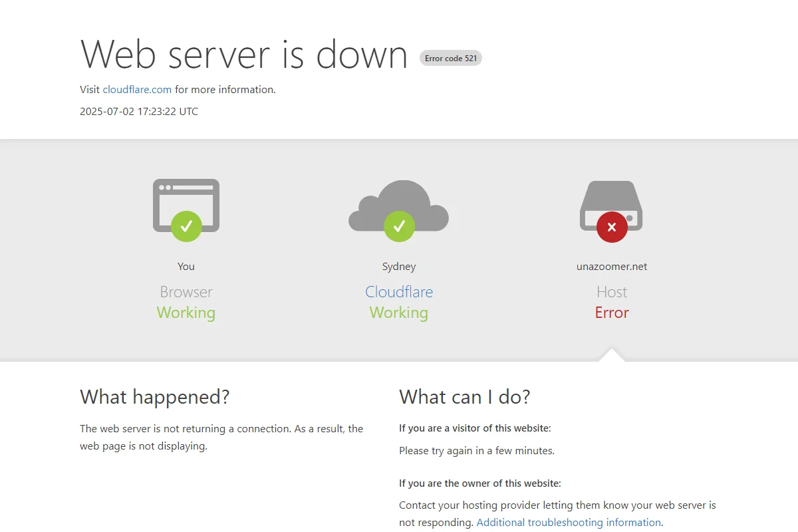The width and height of the screenshot is (798, 532).
Task: Click the green checkmark on cloud icon
Action: [x=399, y=226]
